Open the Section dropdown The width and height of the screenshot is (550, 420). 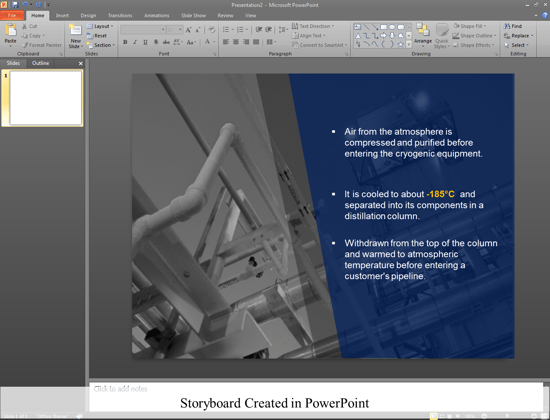pos(101,45)
